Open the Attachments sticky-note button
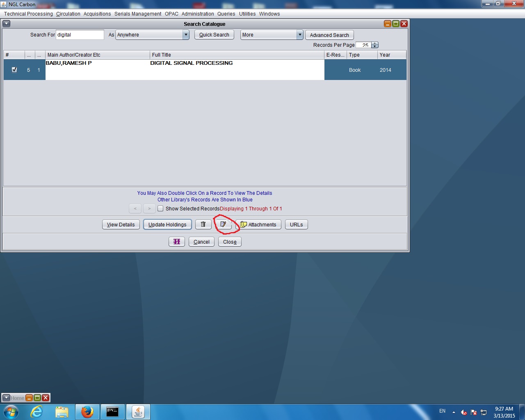Screen dimensions: 525x420 258,224
